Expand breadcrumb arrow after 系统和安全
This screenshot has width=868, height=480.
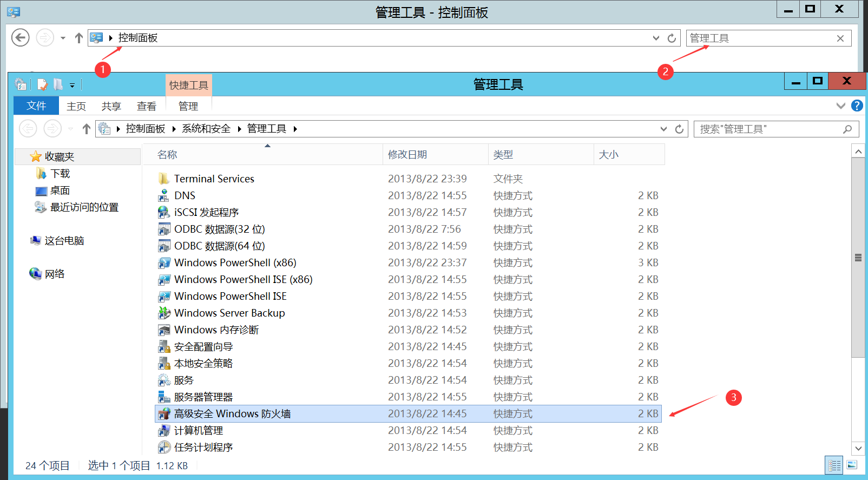(239, 129)
